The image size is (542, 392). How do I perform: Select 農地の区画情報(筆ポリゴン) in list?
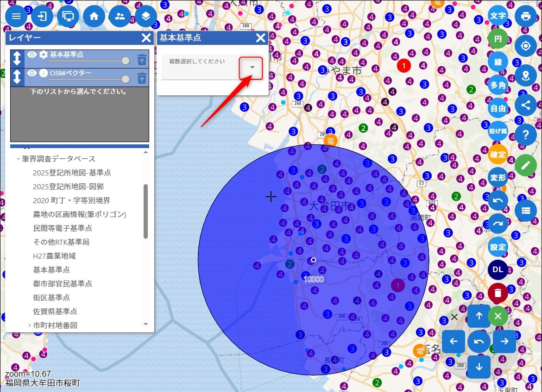point(80,214)
